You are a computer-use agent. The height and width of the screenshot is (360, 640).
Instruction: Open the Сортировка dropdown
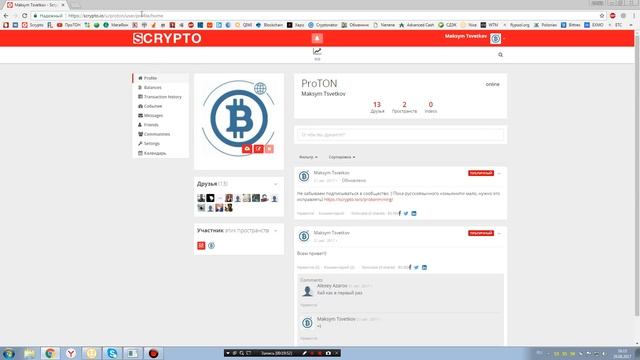(x=342, y=157)
